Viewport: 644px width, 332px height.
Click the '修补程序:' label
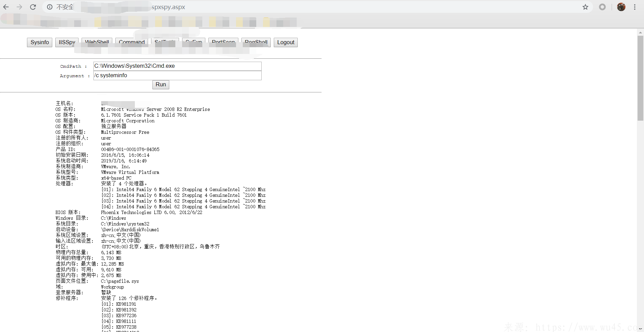click(x=67, y=298)
